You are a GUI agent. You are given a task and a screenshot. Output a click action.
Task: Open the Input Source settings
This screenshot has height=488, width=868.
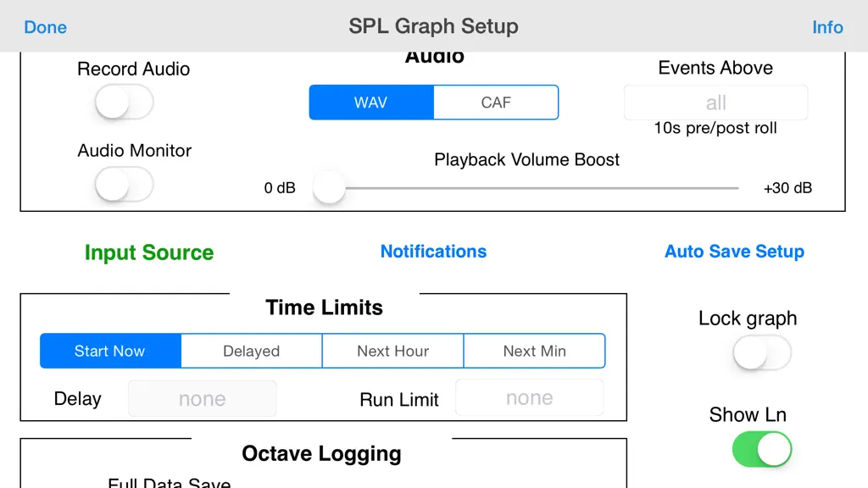pos(149,252)
